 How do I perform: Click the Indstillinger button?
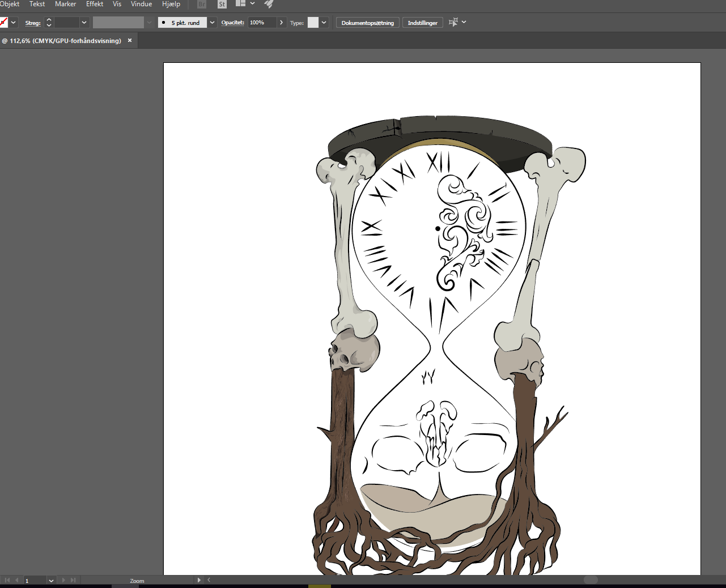[x=423, y=23]
